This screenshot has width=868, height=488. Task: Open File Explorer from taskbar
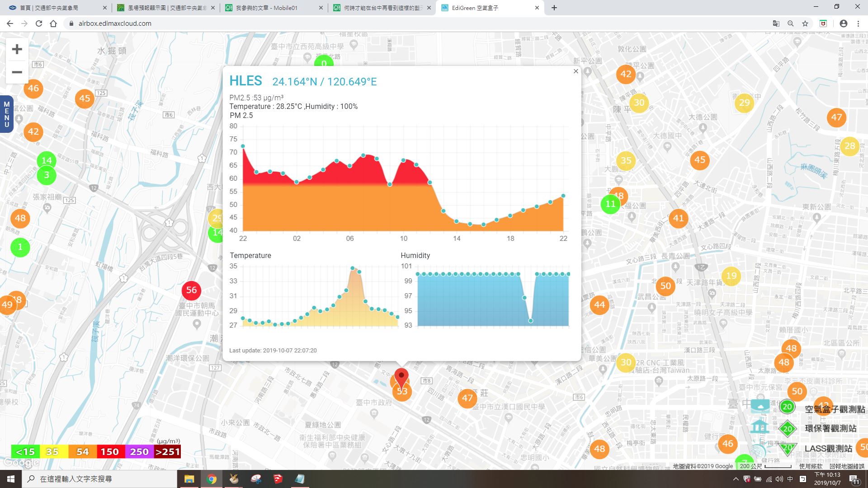(x=189, y=479)
